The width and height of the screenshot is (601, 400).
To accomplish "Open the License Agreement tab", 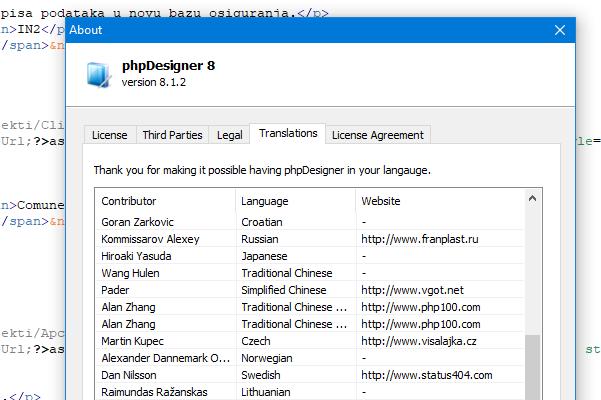I will tap(378, 135).
